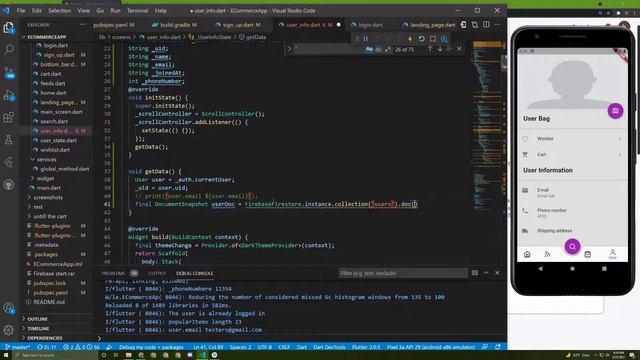Tap the home icon in emulator navbar
Image resolution: width=640 pixels, height=360 pixels.
527,254
